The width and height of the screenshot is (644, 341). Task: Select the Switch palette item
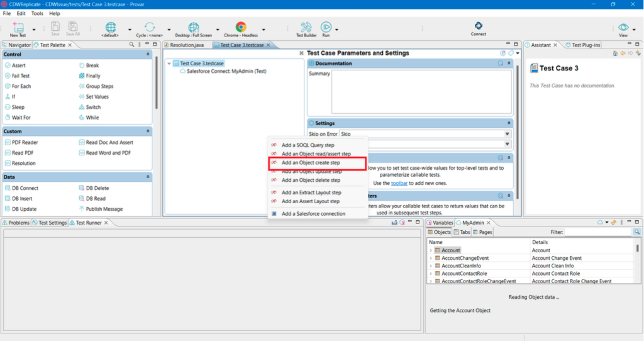pos(89,107)
